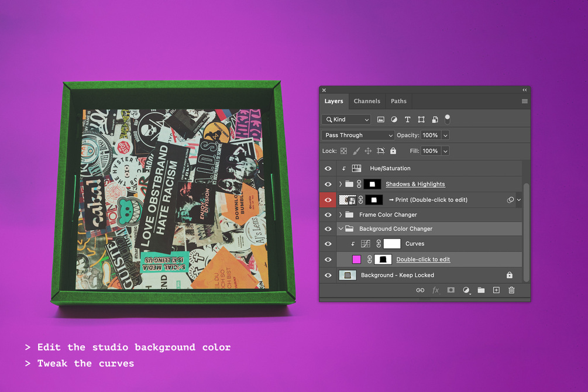Open the Pass Through blend mode dropdown
Screen dimensions: 588x392
[x=357, y=135]
